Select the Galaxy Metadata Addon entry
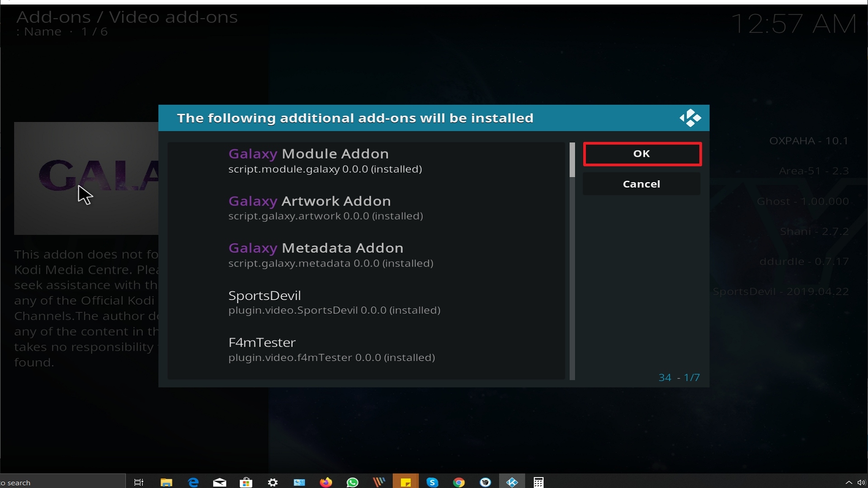The image size is (868, 488). click(x=366, y=255)
